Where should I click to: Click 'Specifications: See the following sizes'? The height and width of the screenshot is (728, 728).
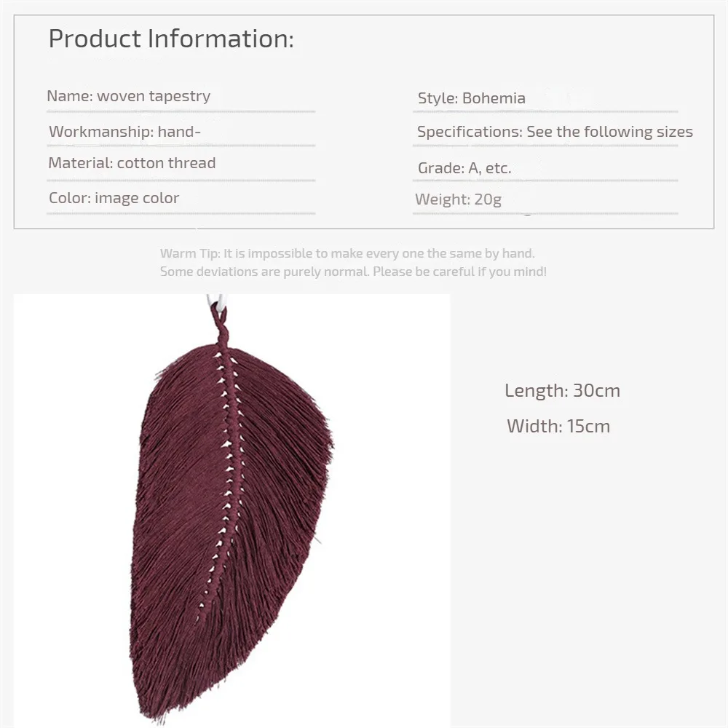coord(554,132)
